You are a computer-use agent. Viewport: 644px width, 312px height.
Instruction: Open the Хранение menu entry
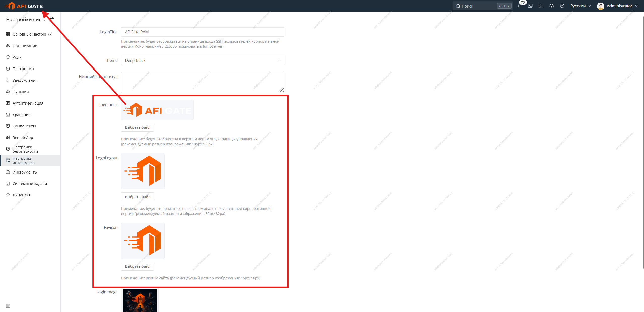point(30,115)
